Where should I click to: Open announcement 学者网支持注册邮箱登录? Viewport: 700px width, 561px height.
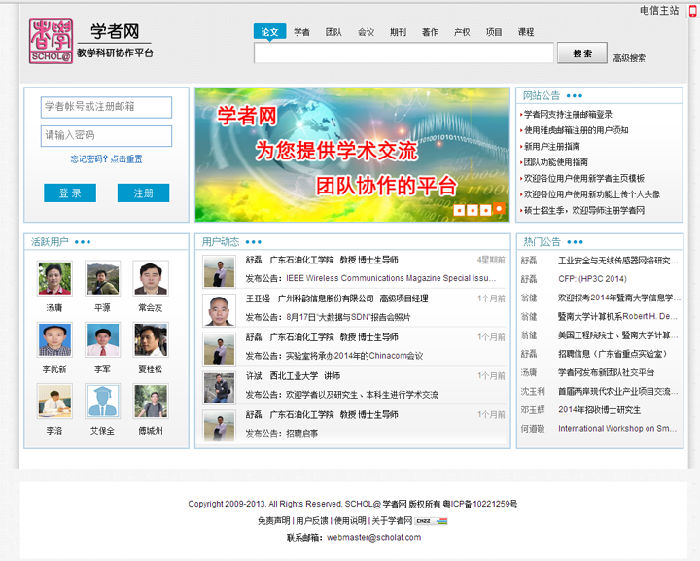pyautogui.click(x=568, y=115)
